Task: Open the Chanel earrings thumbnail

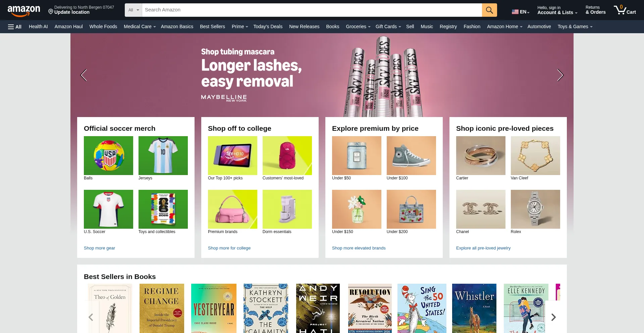Action: [x=481, y=209]
